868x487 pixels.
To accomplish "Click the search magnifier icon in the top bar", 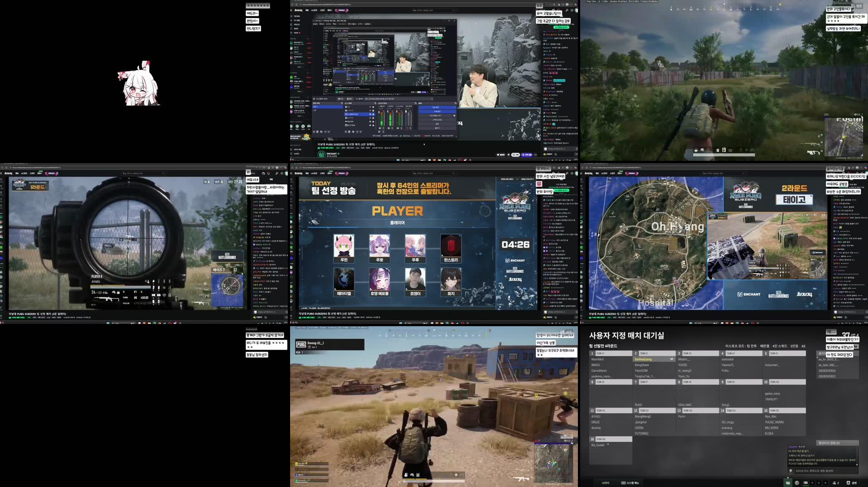I will pyautogui.click(x=567, y=10).
